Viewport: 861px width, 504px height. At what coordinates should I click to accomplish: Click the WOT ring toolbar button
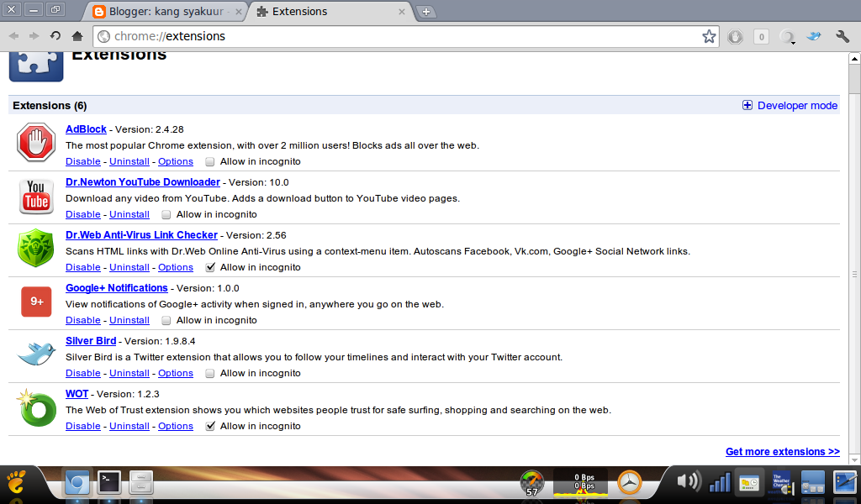(x=787, y=37)
